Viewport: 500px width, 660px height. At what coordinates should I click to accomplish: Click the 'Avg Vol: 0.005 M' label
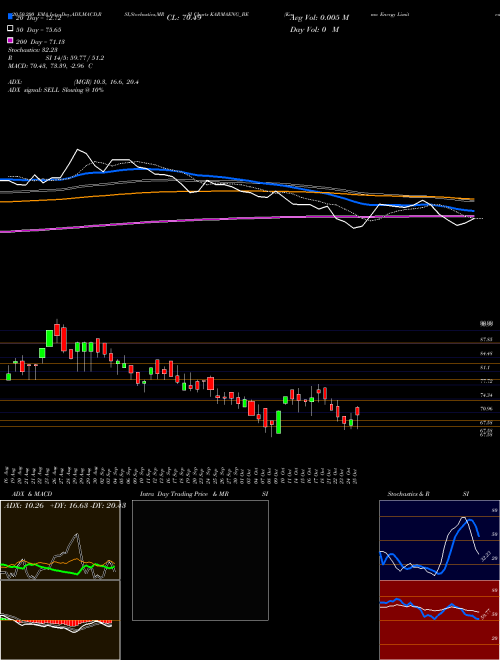[319, 18]
